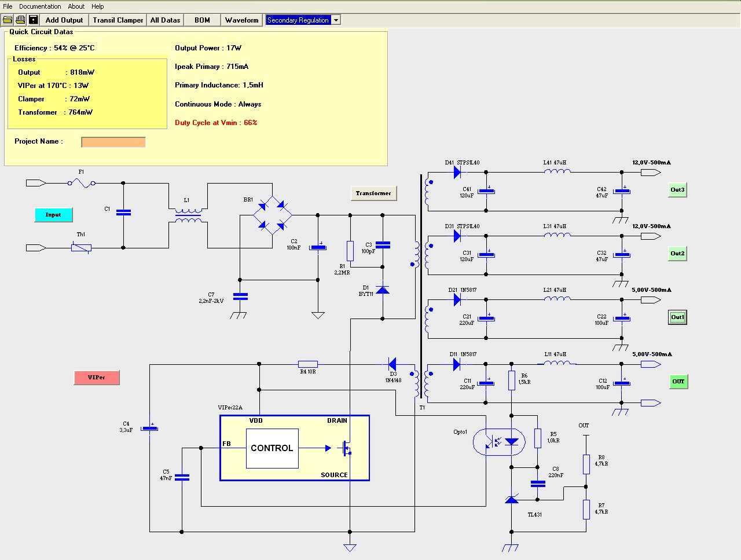Click the C7 2,2nF-2kV capacitor

[x=240, y=296]
